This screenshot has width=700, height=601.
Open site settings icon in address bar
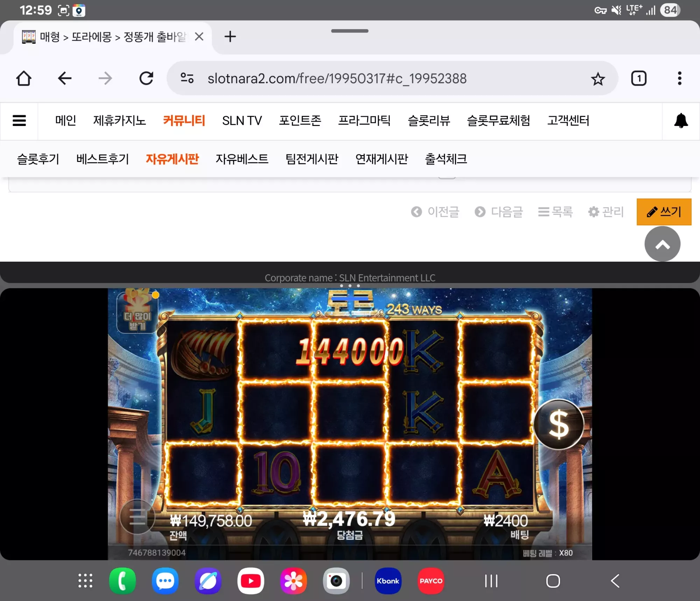187,78
